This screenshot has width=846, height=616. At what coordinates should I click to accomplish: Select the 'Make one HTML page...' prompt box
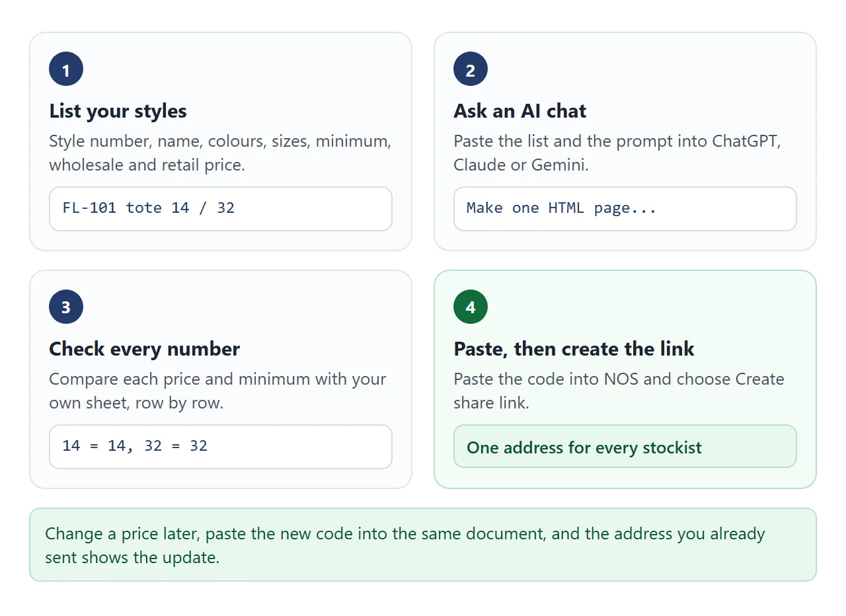tap(625, 209)
